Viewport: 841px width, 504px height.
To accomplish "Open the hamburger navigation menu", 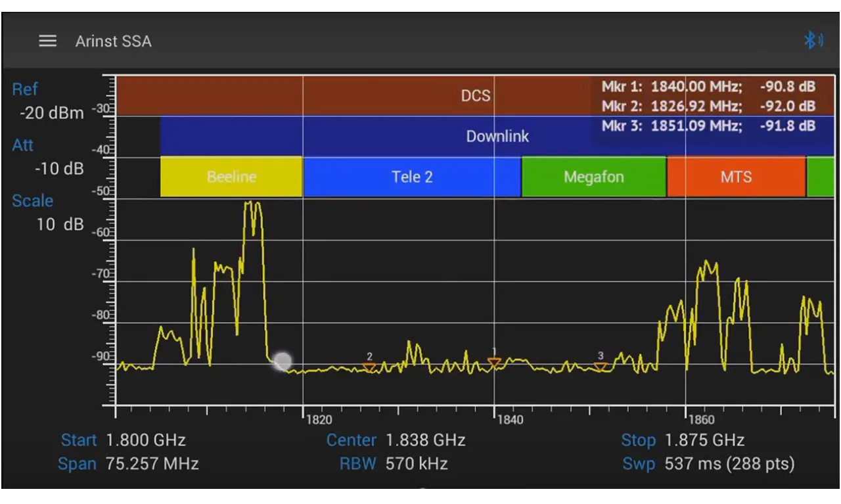I will [x=47, y=41].
